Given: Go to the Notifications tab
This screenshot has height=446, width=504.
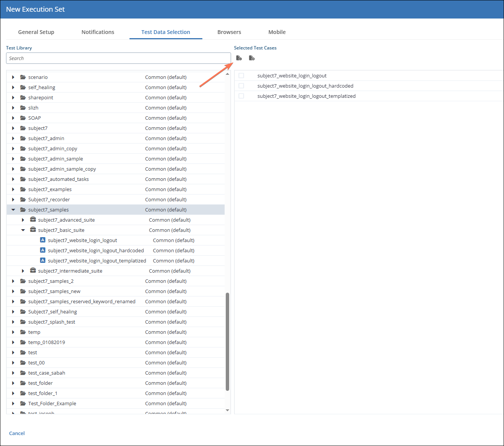Looking at the screenshot, I should [98, 32].
